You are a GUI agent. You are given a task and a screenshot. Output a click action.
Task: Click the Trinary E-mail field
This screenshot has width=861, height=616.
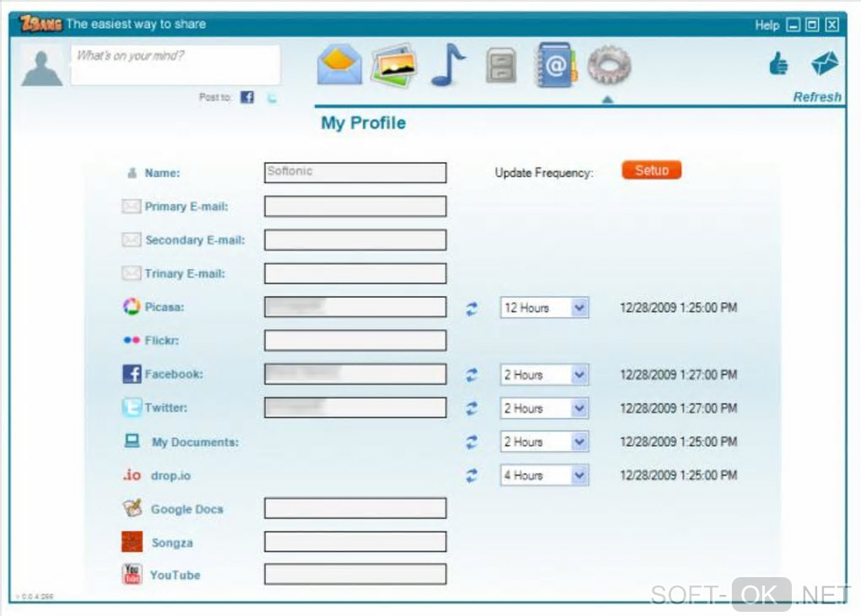pyautogui.click(x=355, y=273)
